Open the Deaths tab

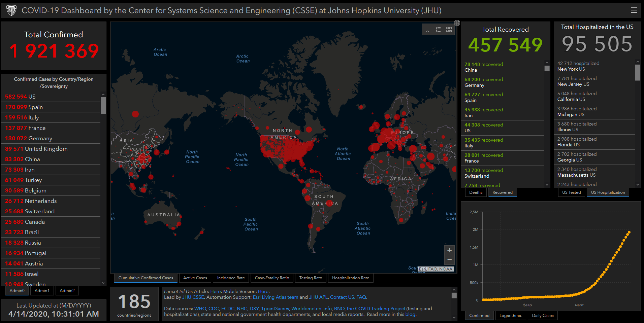(476, 192)
